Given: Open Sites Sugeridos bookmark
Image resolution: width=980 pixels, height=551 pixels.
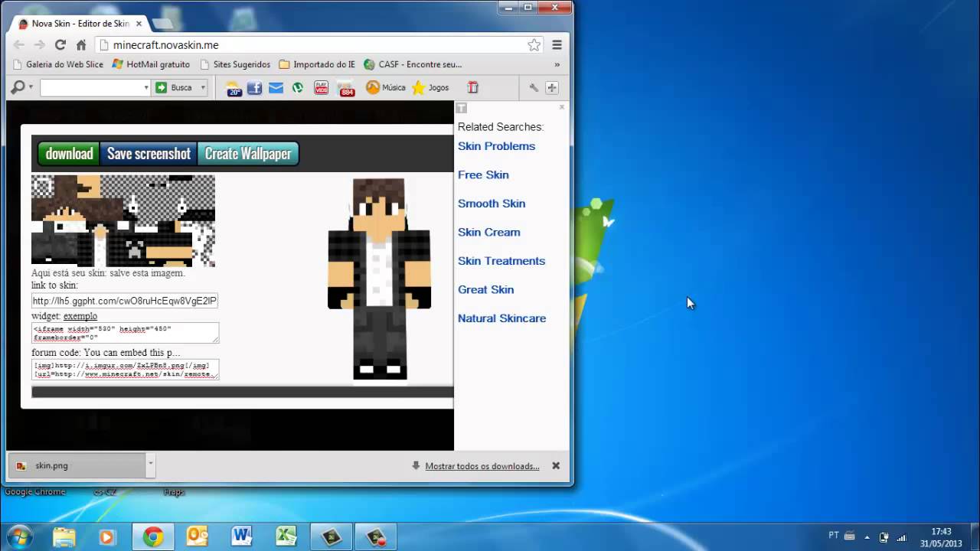Looking at the screenshot, I should tap(235, 65).
